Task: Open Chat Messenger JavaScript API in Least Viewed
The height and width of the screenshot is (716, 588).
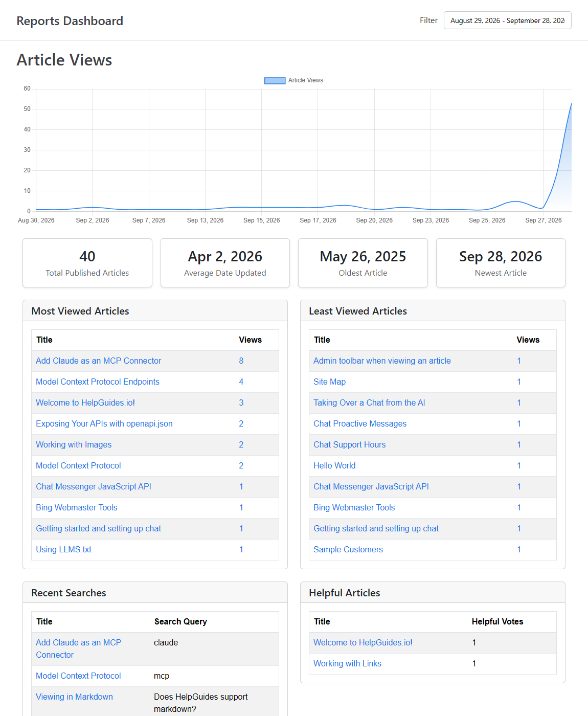Action: pyautogui.click(x=371, y=486)
